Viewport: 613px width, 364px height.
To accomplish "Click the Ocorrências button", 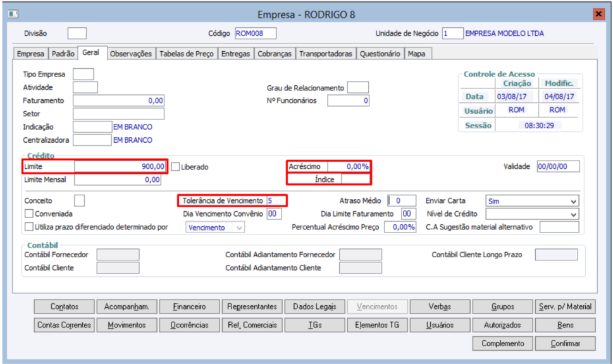I will pyautogui.click(x=189, y=325).
